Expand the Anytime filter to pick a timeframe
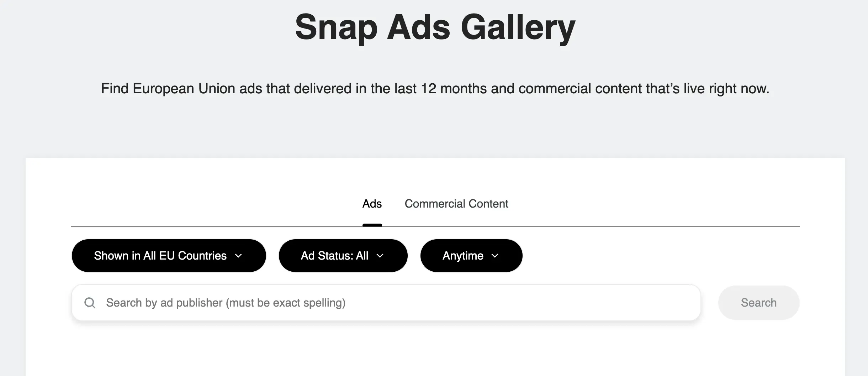This screenshot has height=376, width=868. coord(471,255)
